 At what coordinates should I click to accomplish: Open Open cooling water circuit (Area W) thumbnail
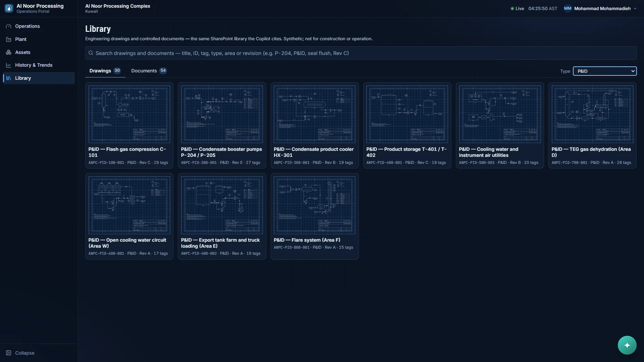pos(129,205)
